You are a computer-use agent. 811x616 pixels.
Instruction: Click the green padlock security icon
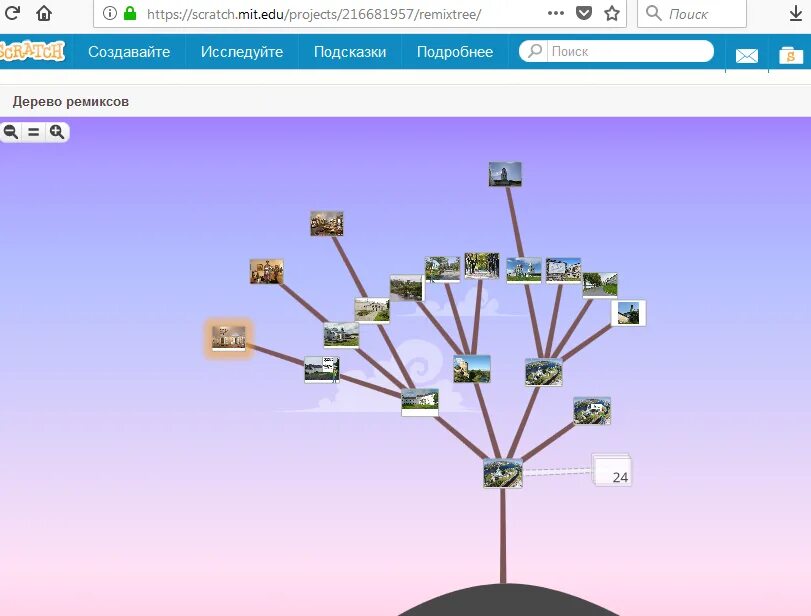[130, 13]
